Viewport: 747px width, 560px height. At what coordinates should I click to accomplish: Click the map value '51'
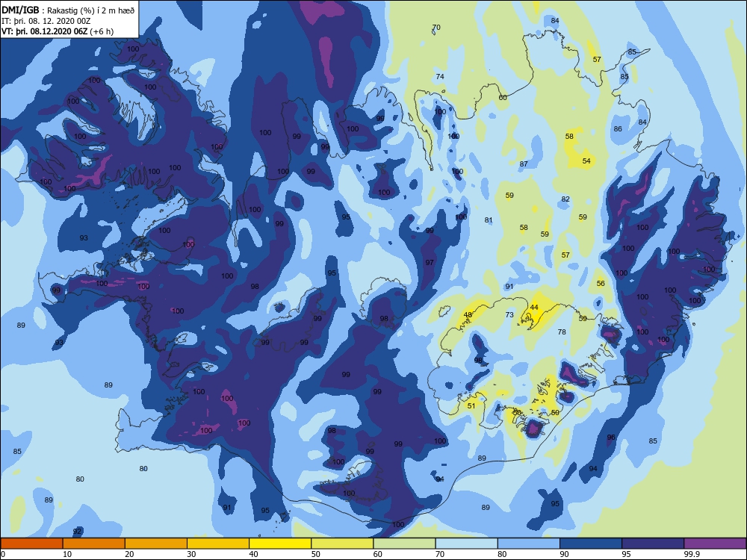click(x=471, y=405)
